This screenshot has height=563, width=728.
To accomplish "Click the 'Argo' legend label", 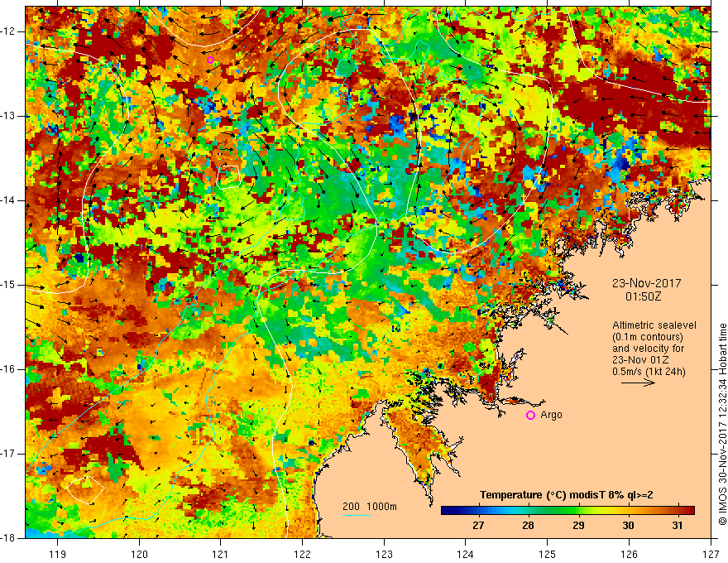I will pyautogui.click(x=551, y=415).
